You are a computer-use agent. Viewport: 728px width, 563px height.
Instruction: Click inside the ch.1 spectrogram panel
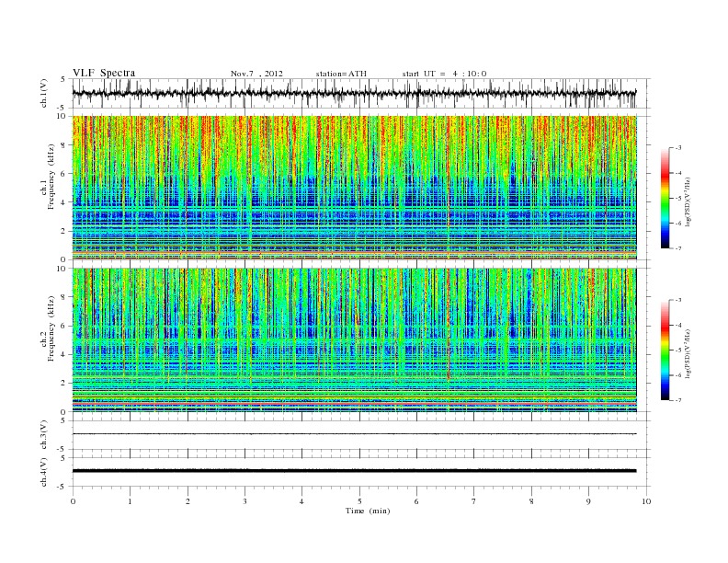355,187
